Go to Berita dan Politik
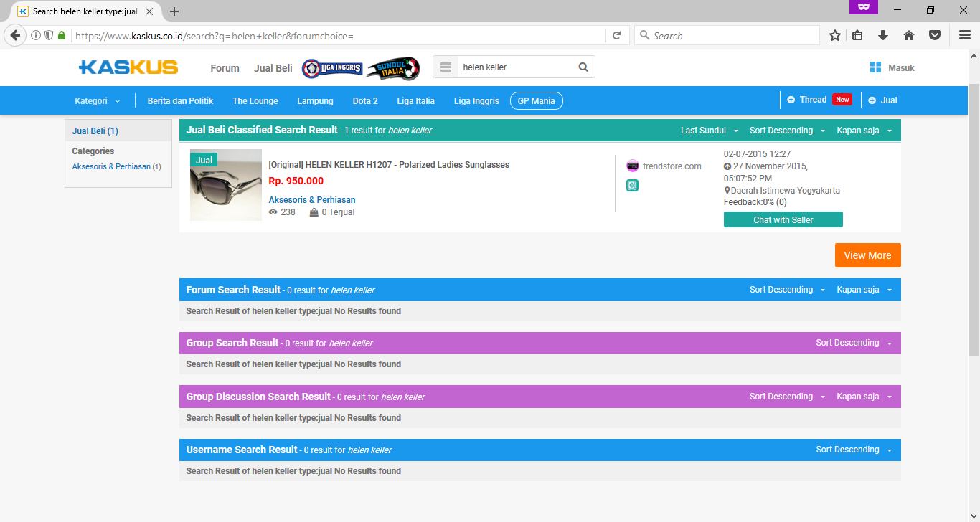980x522 pixels. (x=180, y=101)
